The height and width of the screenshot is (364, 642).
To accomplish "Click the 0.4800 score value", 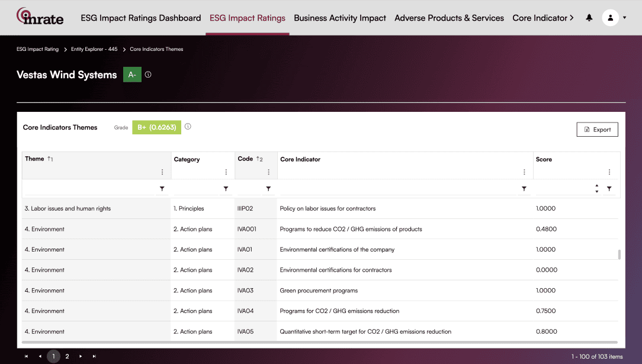I will (x=546, y=229).
